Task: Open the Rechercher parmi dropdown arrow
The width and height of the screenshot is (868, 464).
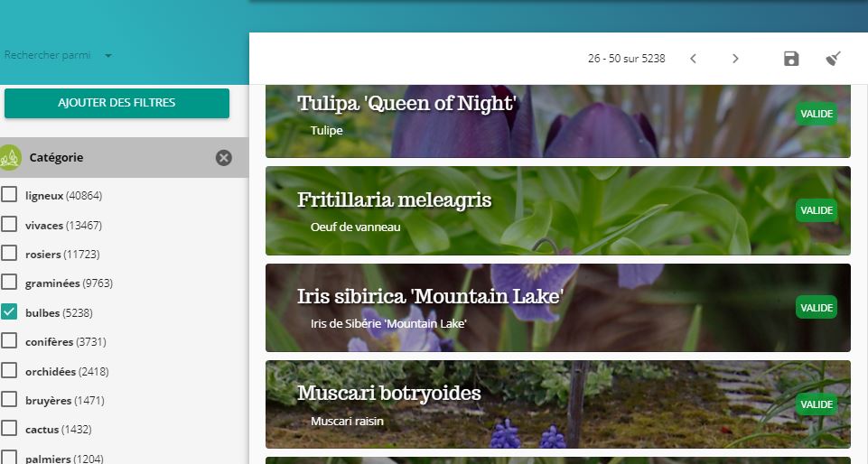Action: (x=108, y=55)
